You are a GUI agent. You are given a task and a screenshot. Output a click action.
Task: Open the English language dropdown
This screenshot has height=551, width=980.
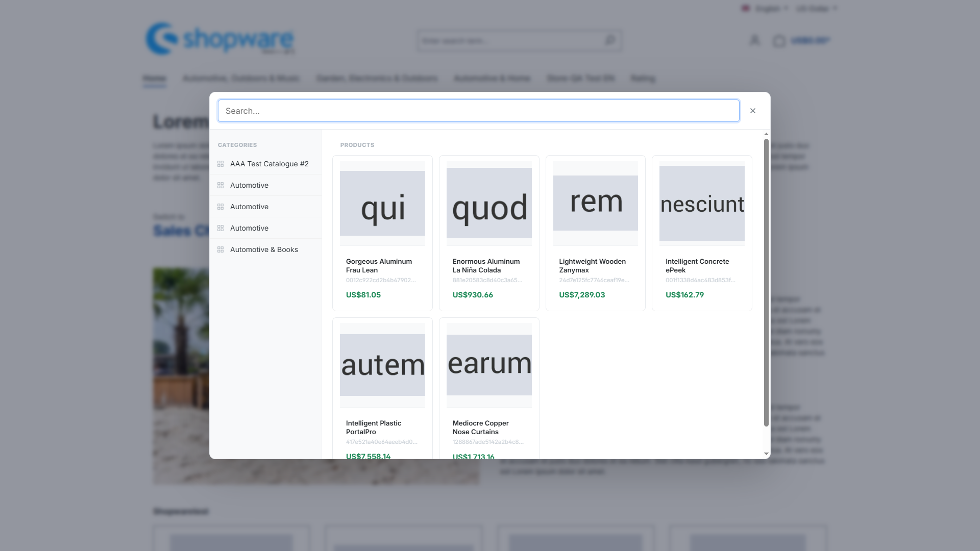point(765,9)
